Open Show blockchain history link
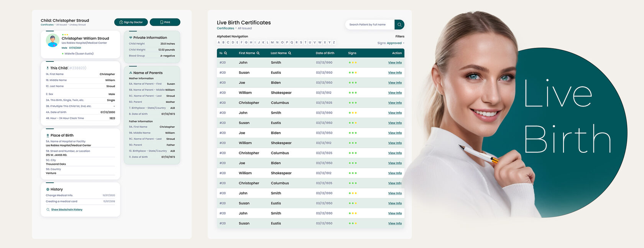644x248 pixels. 67,210
